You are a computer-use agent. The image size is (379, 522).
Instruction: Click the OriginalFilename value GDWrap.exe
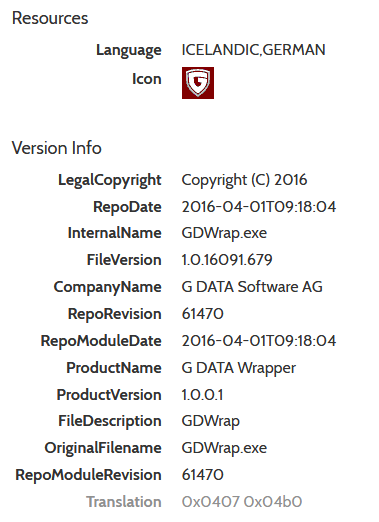224,448
